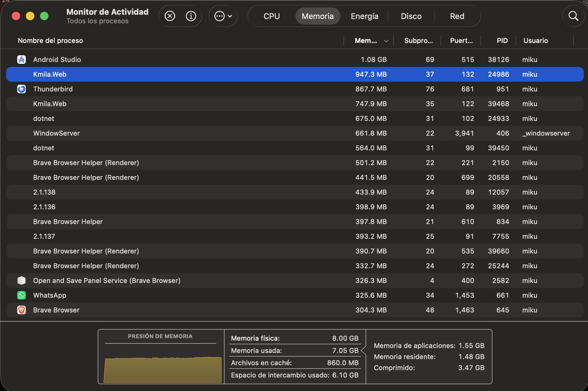Viewport: 588px width, 391px height.
Task: Select the WhatsApp process row
Action: coord(295,295)
